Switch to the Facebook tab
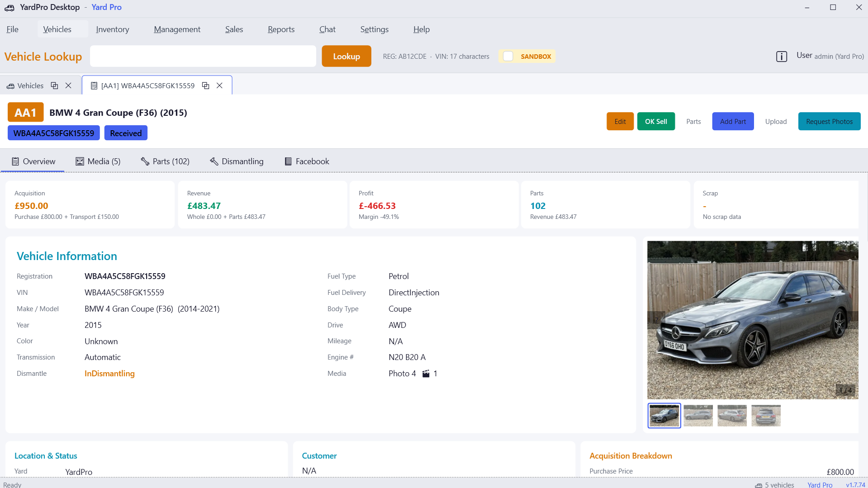The image size is (868, 488). [306, 161]
